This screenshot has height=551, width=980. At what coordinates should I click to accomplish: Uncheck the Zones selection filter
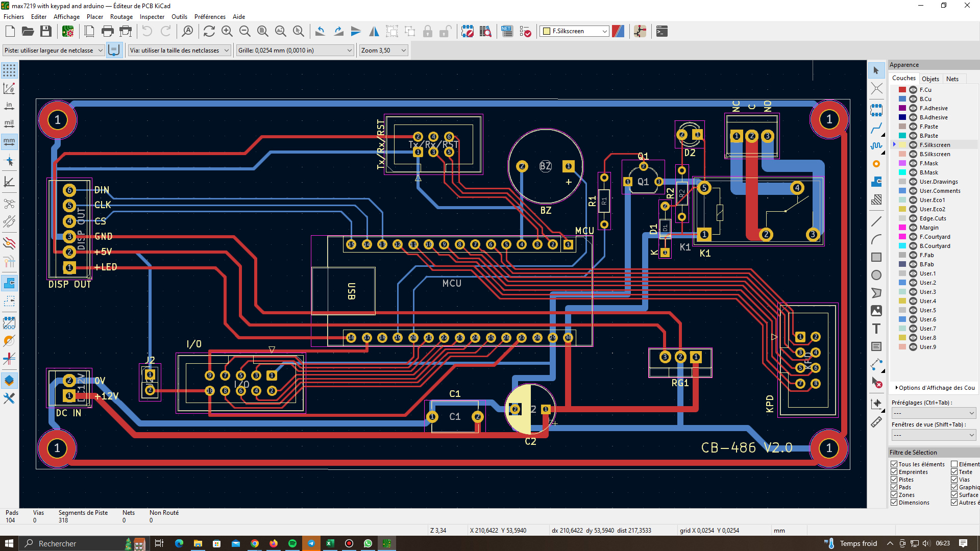tap(894, 495)
